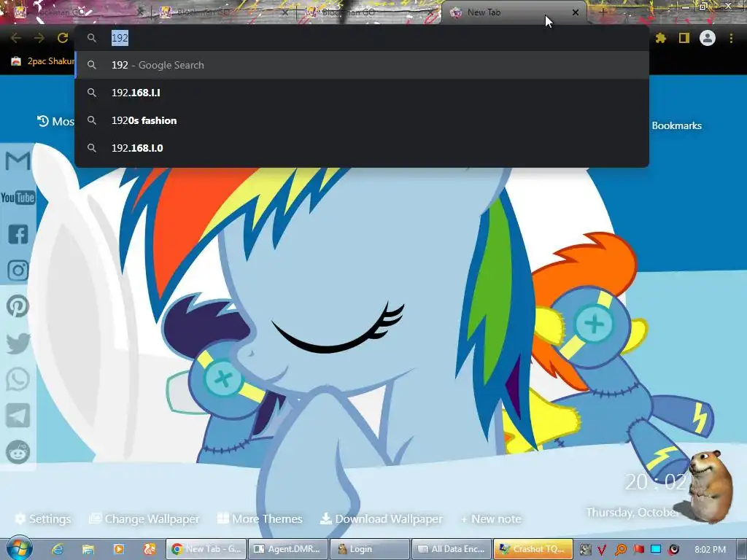Open Pinterest from the left sidebar
The height and width of the screenshot is (560, 747).
18,307
